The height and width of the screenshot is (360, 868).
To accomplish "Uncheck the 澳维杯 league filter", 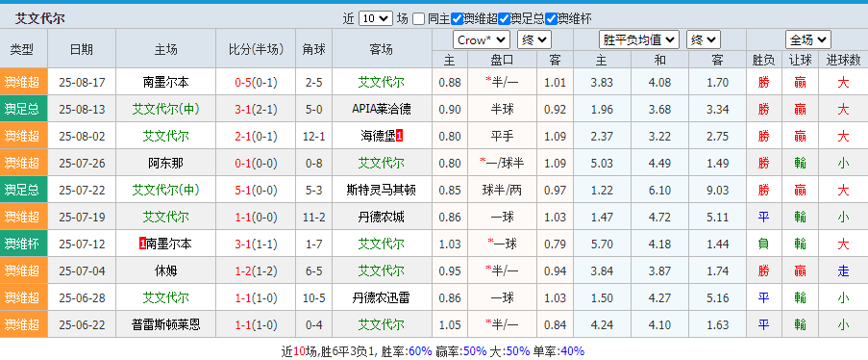I will (551, 19).
